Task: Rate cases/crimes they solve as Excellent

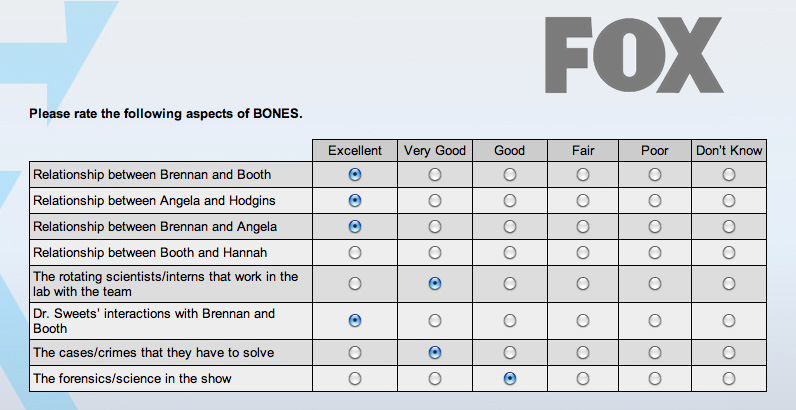Action: click(355, 353)
